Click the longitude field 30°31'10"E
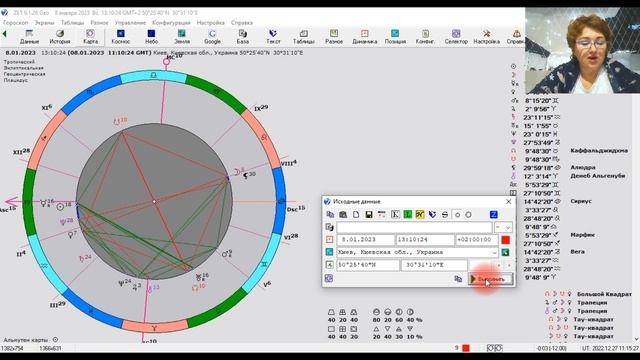The width and height of the screenshot is (640, 360). 434,265
